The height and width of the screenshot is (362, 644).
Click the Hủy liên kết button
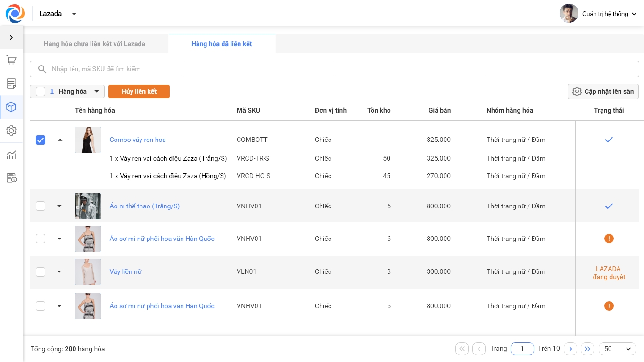pos(139,91)
